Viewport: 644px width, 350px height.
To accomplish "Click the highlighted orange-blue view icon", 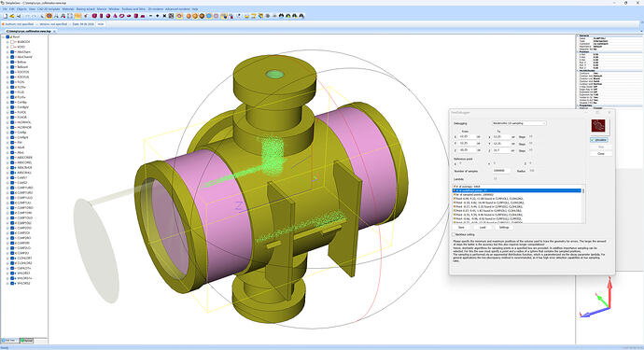I will coord(49,16).
